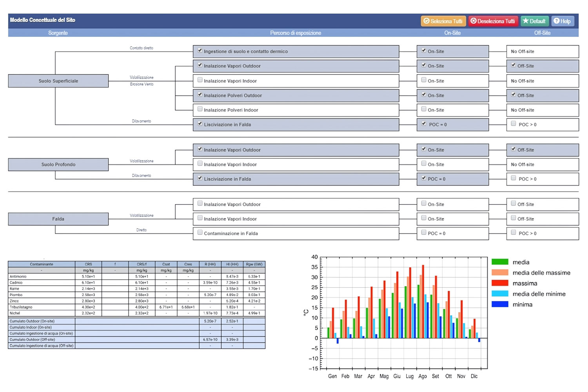Click the Seleziona Tutti button
This screenshot has width=588, height=392.
pos(443,21)
